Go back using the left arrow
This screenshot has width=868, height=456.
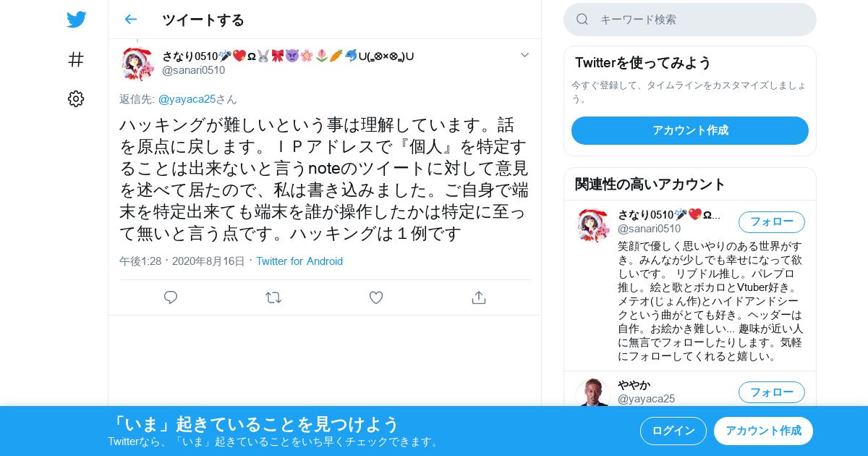click(x=130, y=20)
